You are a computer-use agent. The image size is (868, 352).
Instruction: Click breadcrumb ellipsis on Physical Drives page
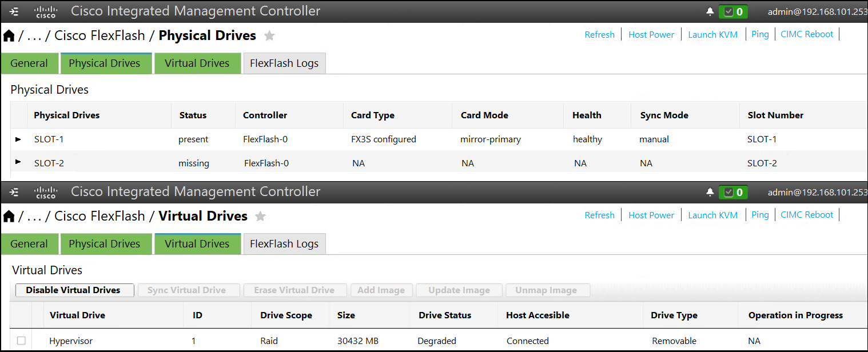click(34, 38)
